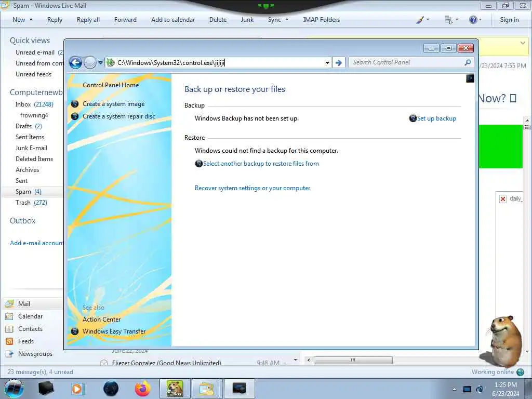The image size is (532, 399).
Task: Click Reply all in the Mail toolbar
Action: coord(88,20)
